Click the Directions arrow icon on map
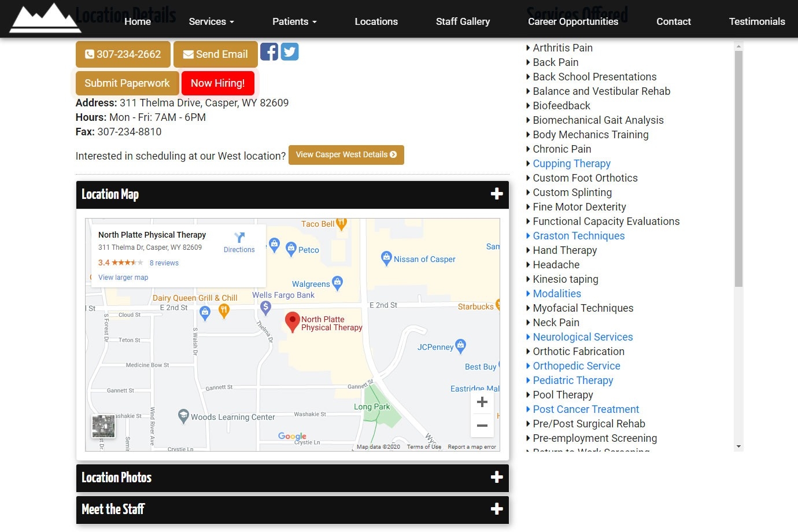Screen dimensions: 798x532 (x=239, y=237)
